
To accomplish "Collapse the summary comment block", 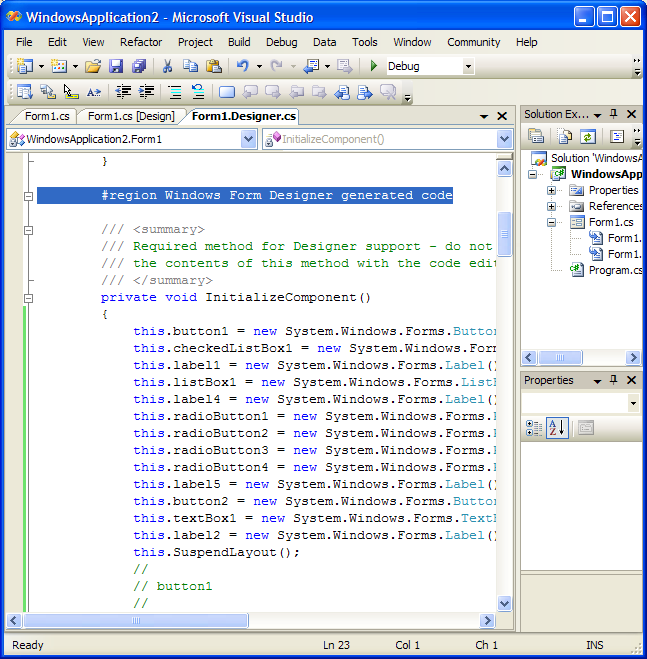I will (29, 230).
